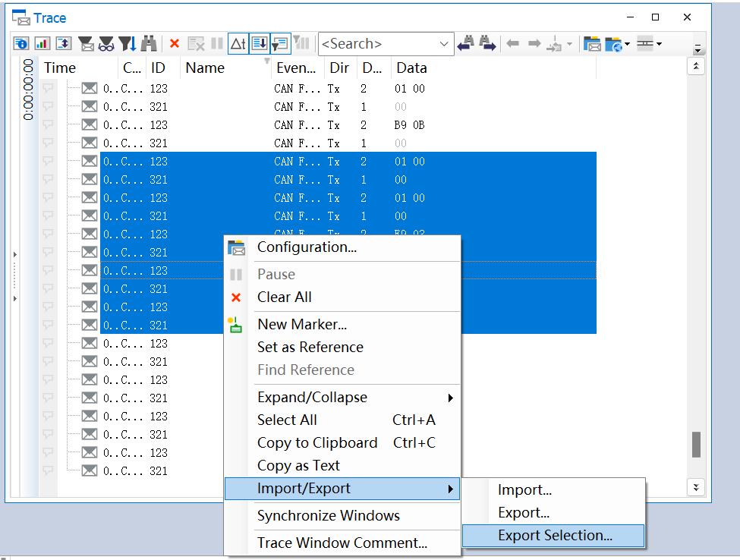Click the statistics bar chart toolbar icon
Screen dimensions: 740x560
[42, 44]
